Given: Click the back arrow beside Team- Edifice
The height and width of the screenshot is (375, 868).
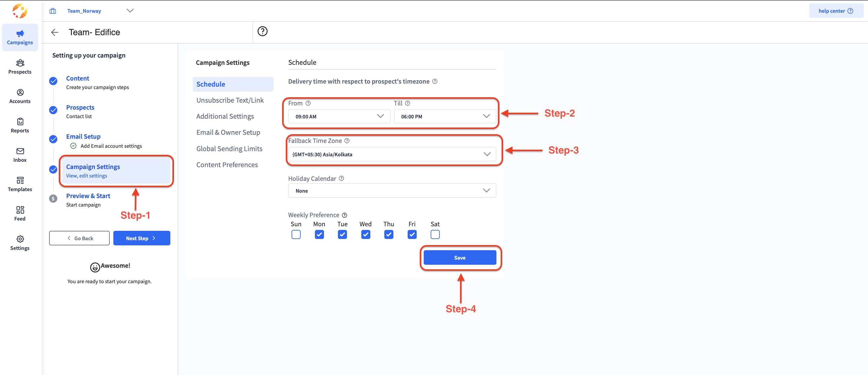Looking at the screenshot, I should point(55,32).
